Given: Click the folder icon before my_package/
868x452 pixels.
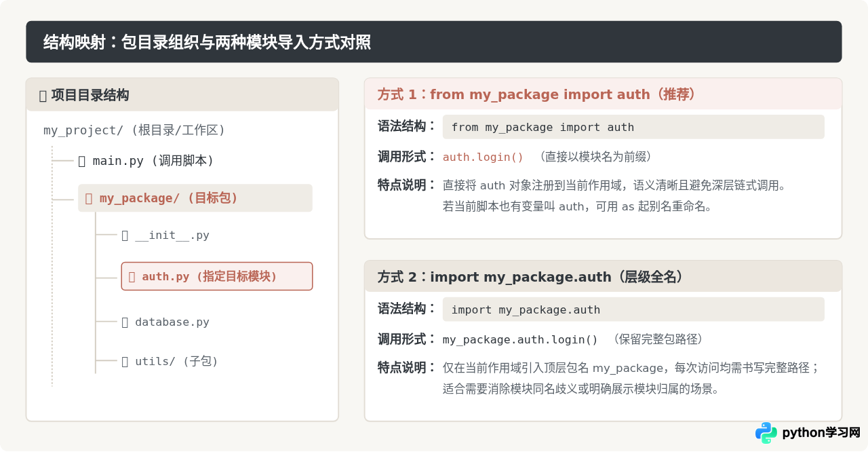Looking at the screenshot, I should 89,198.
